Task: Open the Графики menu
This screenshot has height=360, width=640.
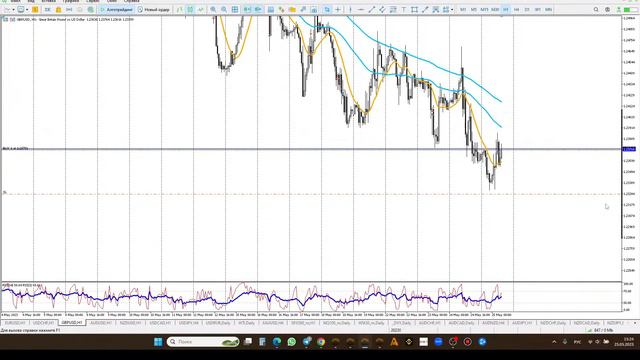Action: (70, 1)
